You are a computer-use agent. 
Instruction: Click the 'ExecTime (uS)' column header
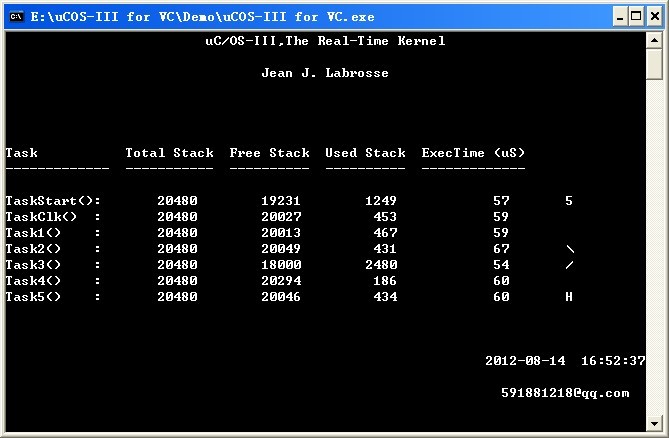[x=473, y=153]
